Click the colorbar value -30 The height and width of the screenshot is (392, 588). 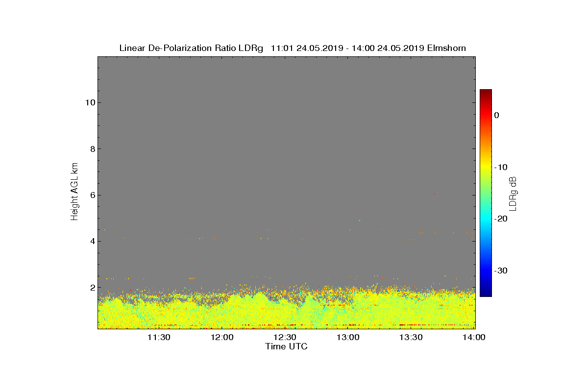500,271
